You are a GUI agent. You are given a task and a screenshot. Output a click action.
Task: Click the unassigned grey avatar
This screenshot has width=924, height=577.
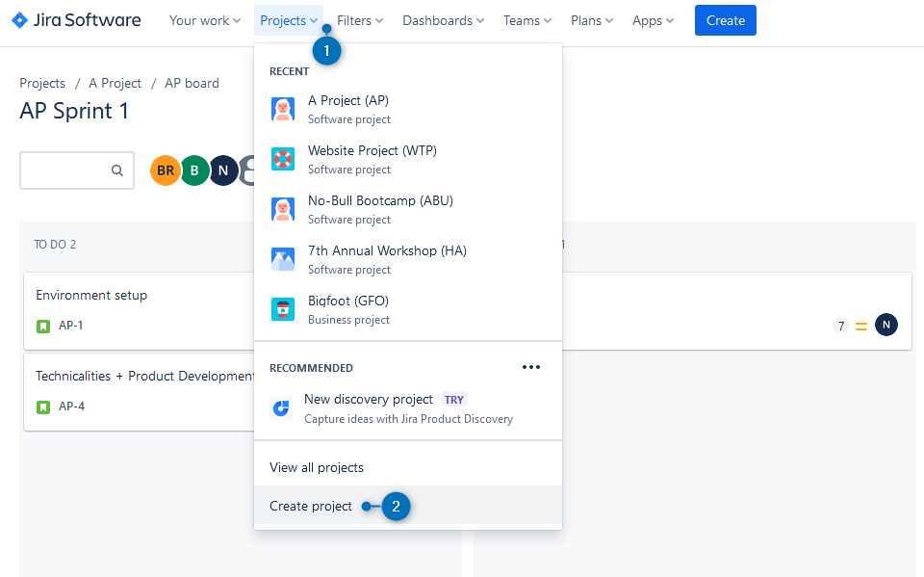[x=246, y=170]
